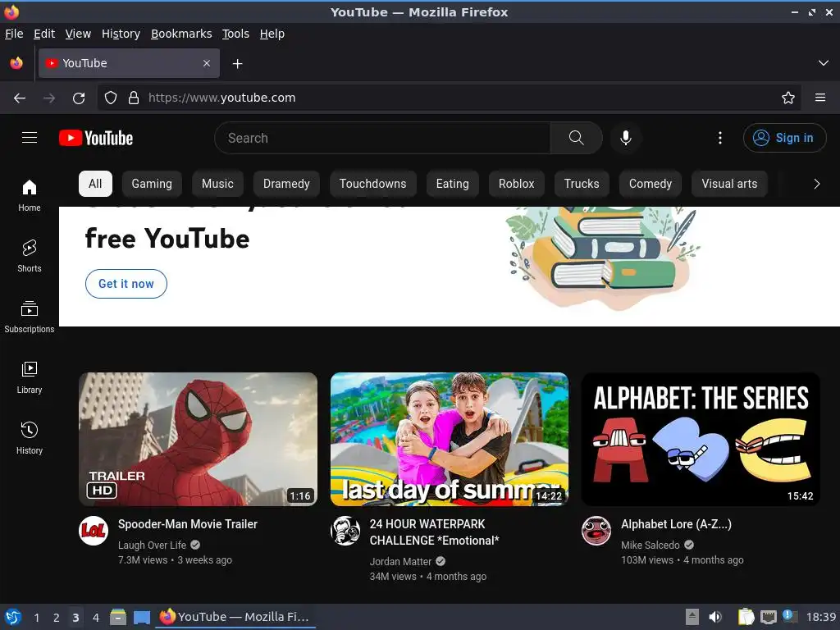Click the Firefox URL address bar
Viewport: 840px width, 630px height.
click(449, 98)
